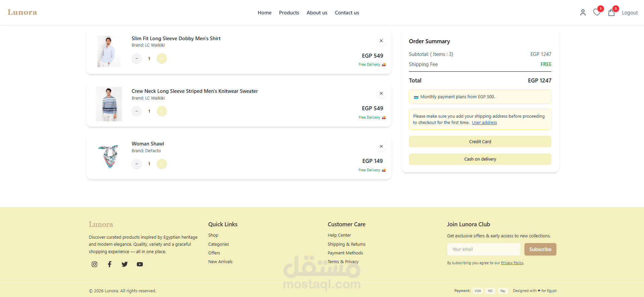Viewport: 644px width, 297px height.
Task: Open the Woman Shawl product title
Action: (x=148, y=144)
